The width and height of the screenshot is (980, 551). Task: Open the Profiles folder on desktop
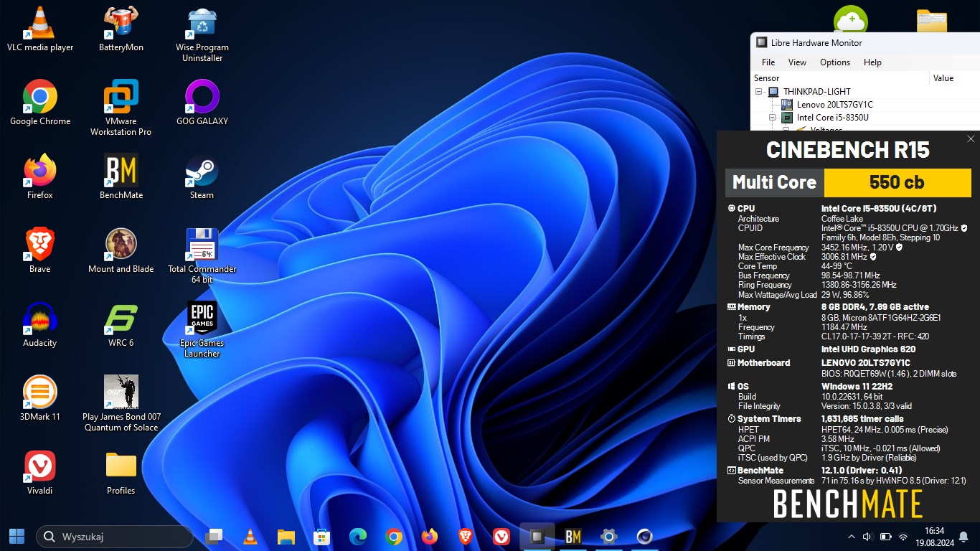[121, 472]
